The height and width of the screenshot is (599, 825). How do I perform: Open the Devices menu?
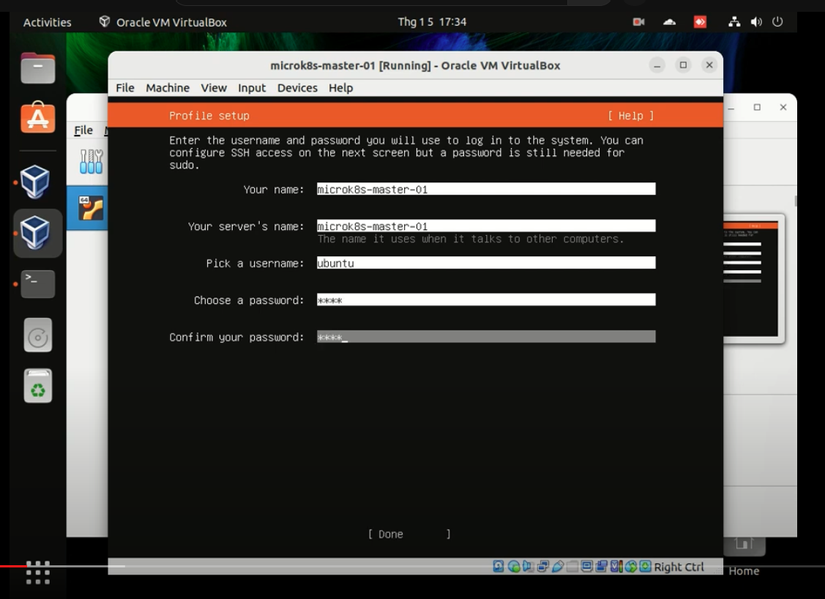tap(297, 88)
